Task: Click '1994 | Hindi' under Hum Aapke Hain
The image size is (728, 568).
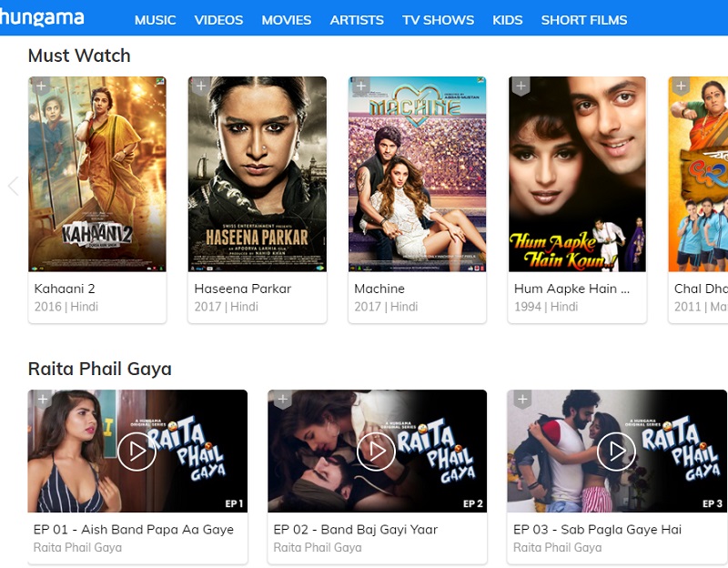Action: 546,307
